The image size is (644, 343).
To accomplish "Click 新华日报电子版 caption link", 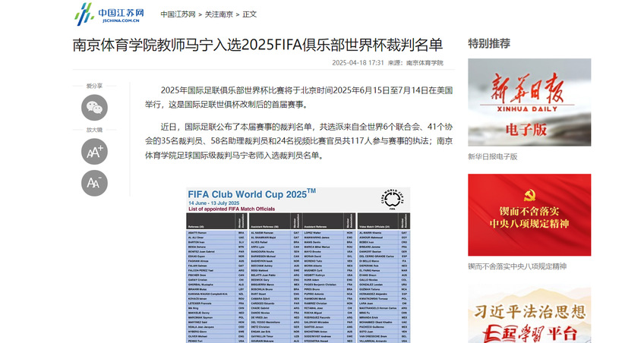I will [492, 156].
